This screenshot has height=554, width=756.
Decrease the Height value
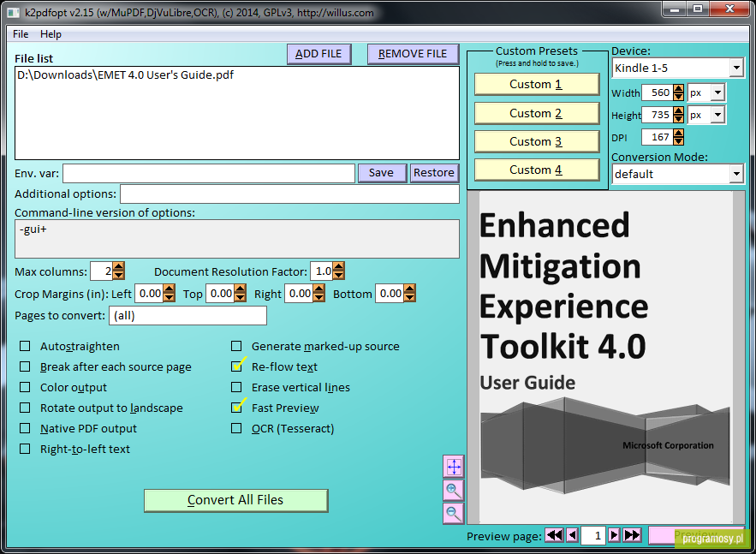click(678, 119)
